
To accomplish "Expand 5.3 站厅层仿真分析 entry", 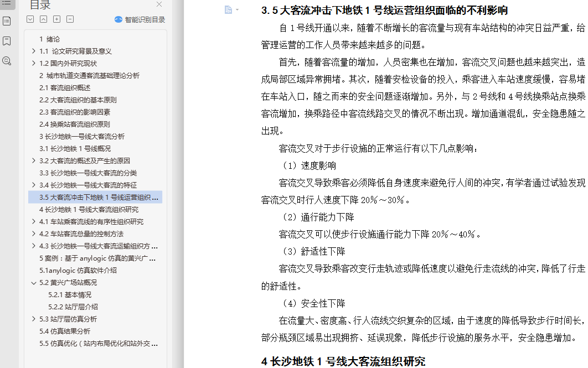I will 34,319.
